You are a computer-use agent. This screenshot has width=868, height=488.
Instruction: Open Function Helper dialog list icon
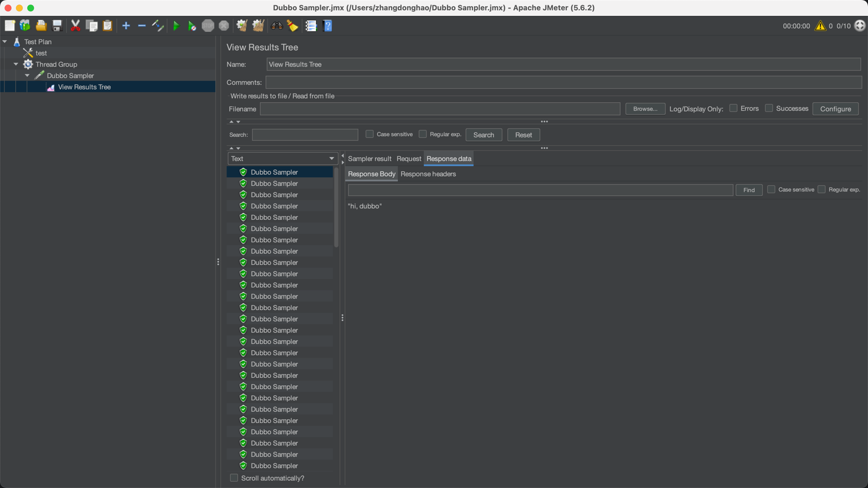pyautogui.click(x=311, y=25)
